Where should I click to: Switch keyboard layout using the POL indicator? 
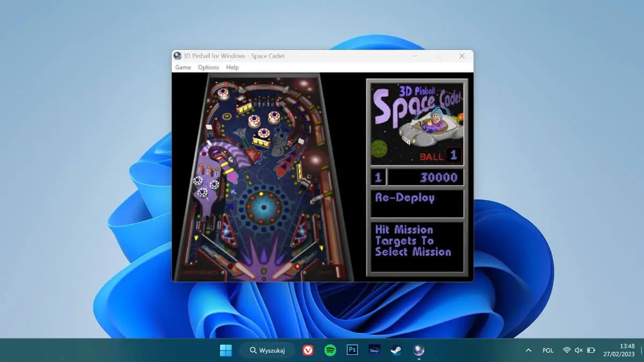(547, 350)
